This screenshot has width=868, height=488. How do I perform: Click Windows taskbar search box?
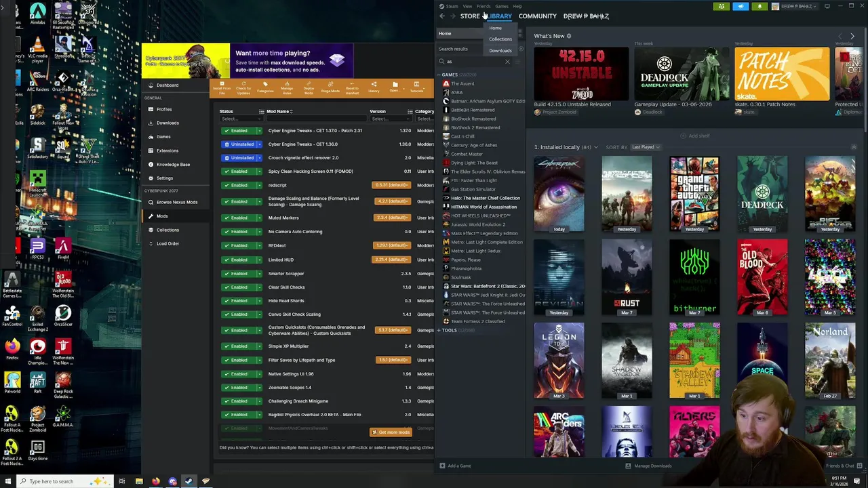64,481
